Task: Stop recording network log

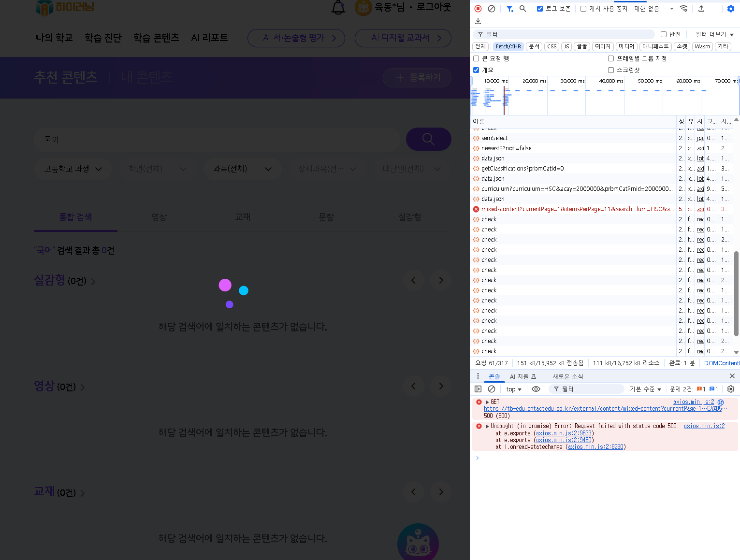Action: pos(478,9)
